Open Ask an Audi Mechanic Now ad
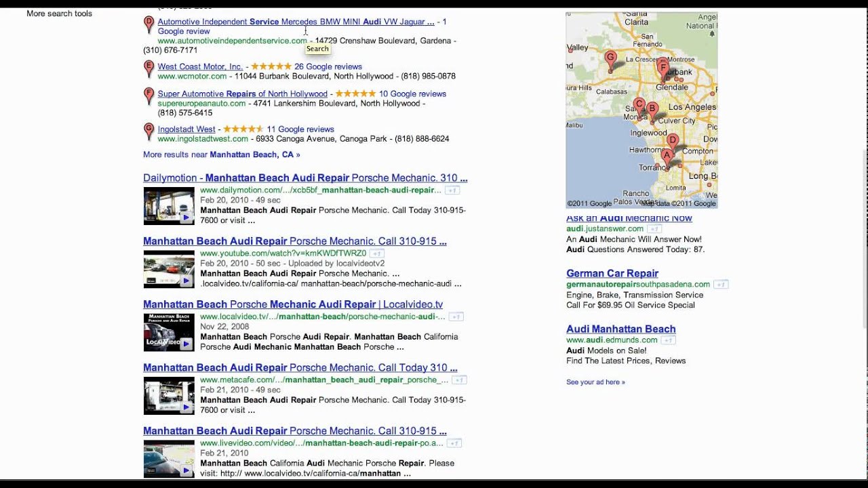Screen dimensions: 868x488 [629, 218]
